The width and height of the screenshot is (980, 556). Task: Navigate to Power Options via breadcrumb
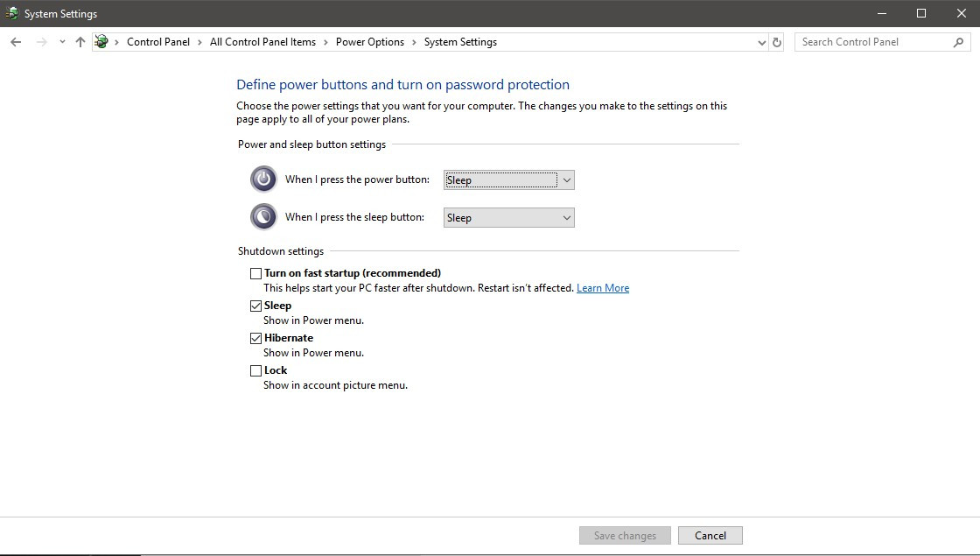pos(369,41)
